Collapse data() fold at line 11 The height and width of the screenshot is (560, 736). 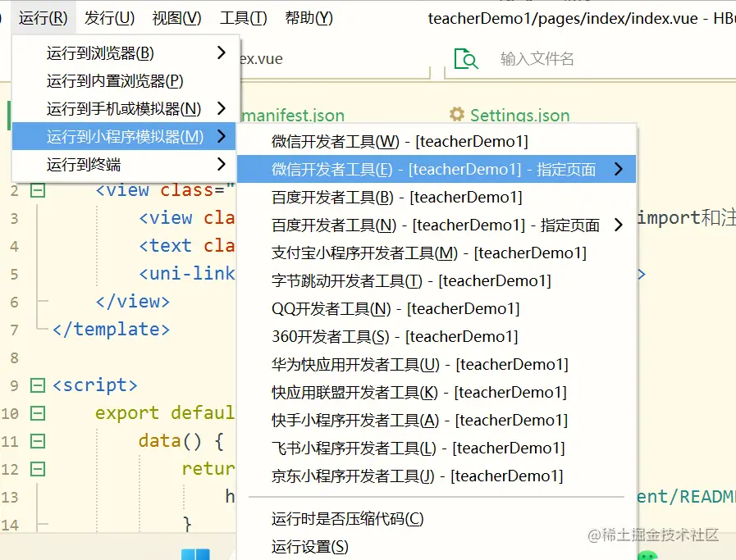(x=38, y=441)
